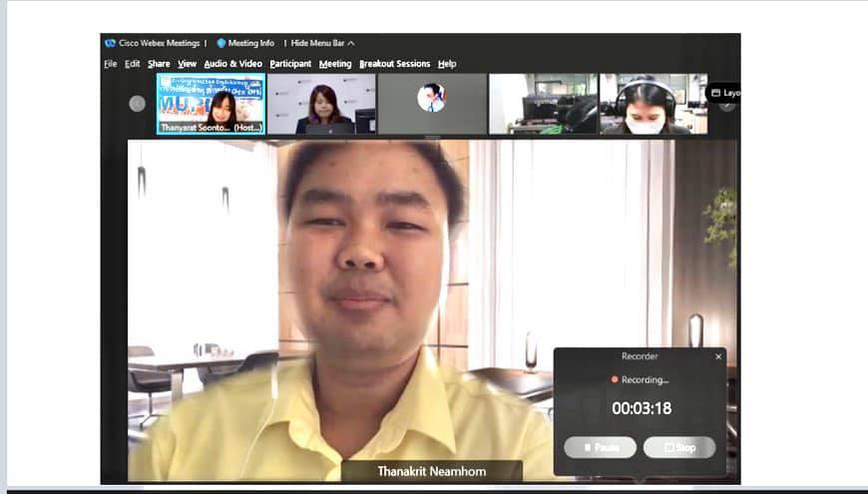Open the Edit menu
The height and width of the screenshot is (494, 868).
(x=133, y=64)
